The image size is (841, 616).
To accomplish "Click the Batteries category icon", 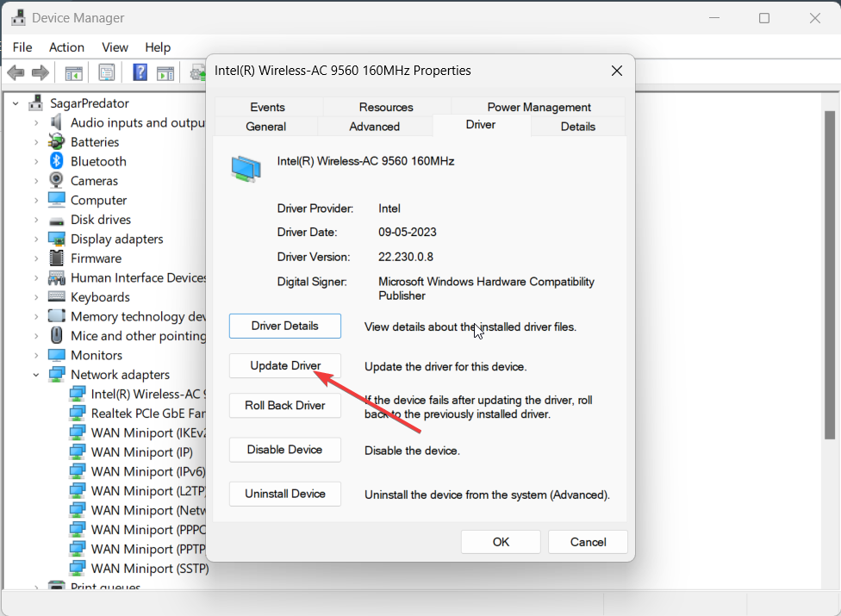I will [x=56, y=141].
